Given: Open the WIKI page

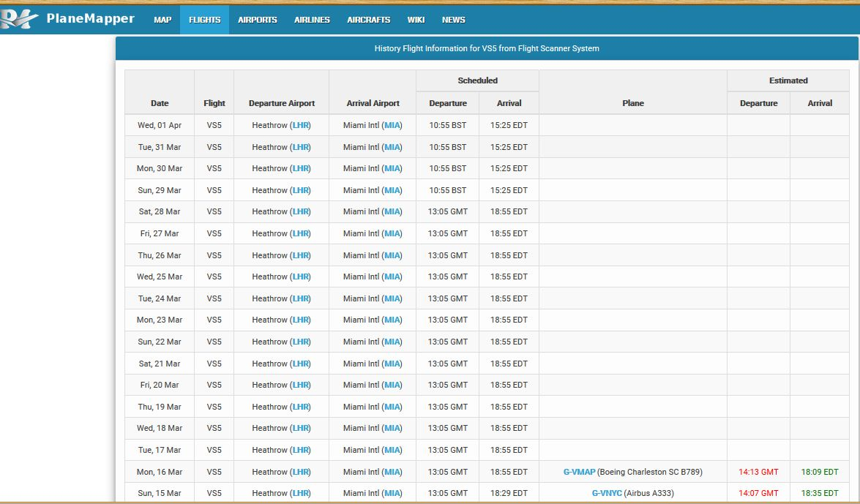Looking at the screenshot, I should pyautogui.click(x=416, y=20).
